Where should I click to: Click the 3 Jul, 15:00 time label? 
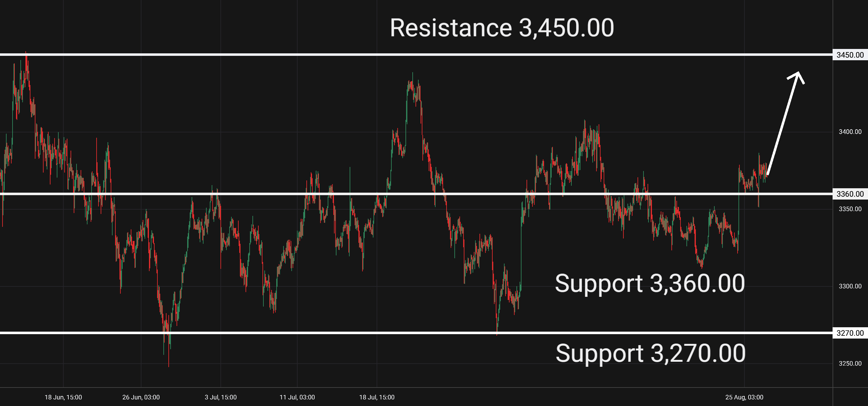[x=221, y=397]
